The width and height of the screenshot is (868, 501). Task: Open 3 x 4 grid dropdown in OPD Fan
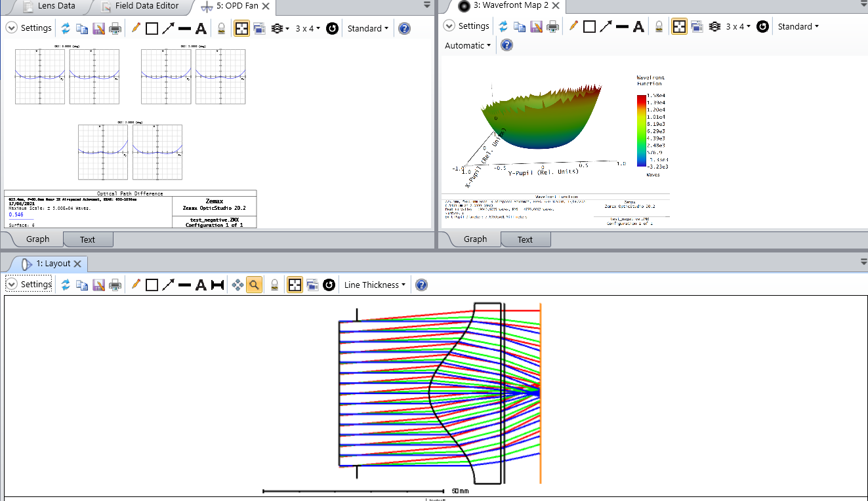(308, 28)
